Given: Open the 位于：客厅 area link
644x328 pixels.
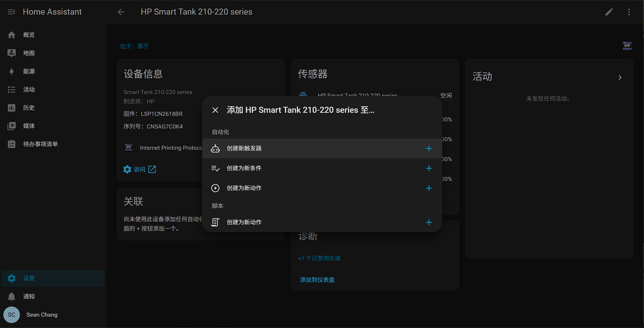Looking at the screenshot, I should click(134, 46).
